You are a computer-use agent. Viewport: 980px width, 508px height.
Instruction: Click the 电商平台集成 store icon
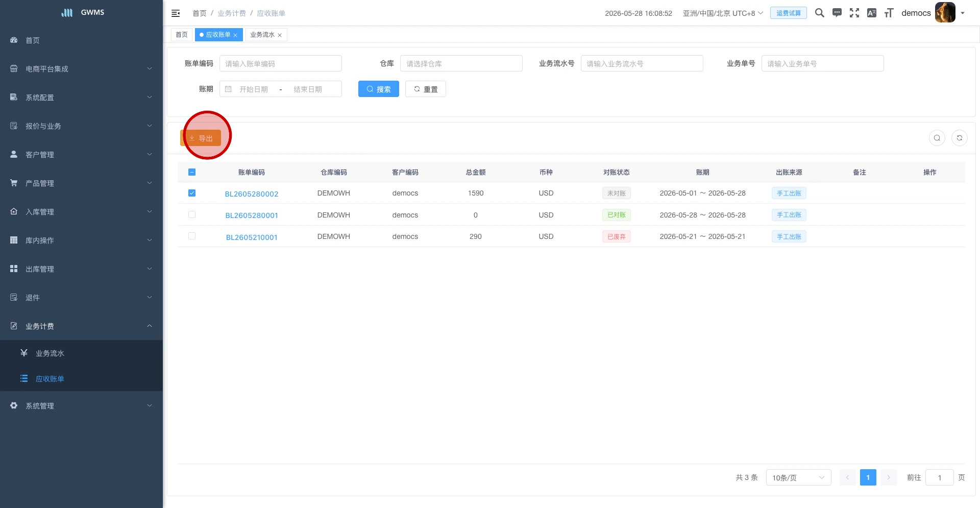(x=14, y=68)
